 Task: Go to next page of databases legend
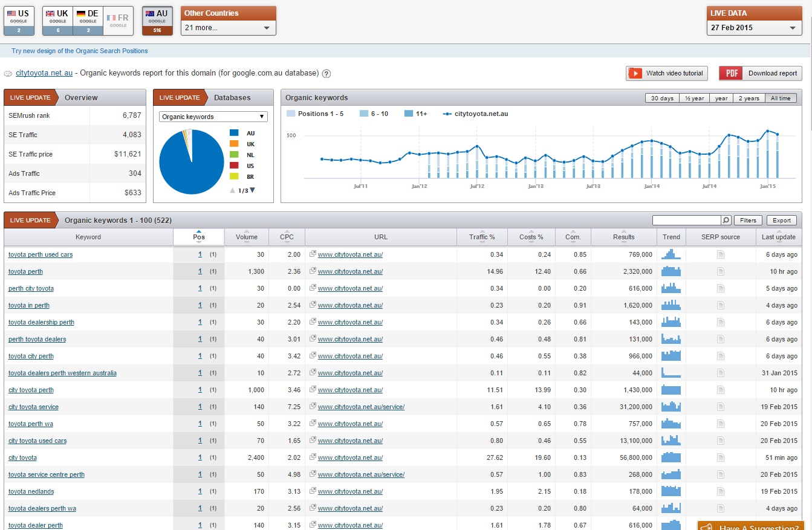253,190
